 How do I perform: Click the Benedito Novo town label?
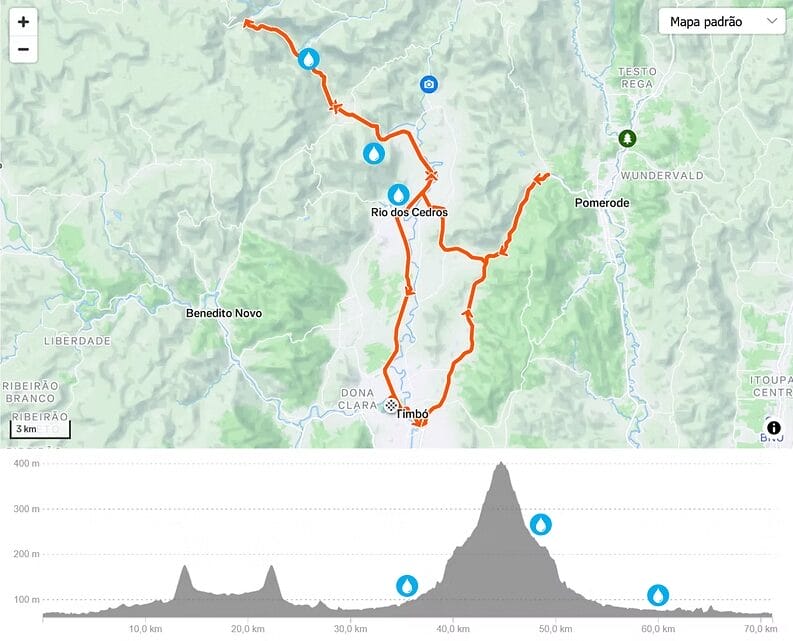(x=224, y=313)
